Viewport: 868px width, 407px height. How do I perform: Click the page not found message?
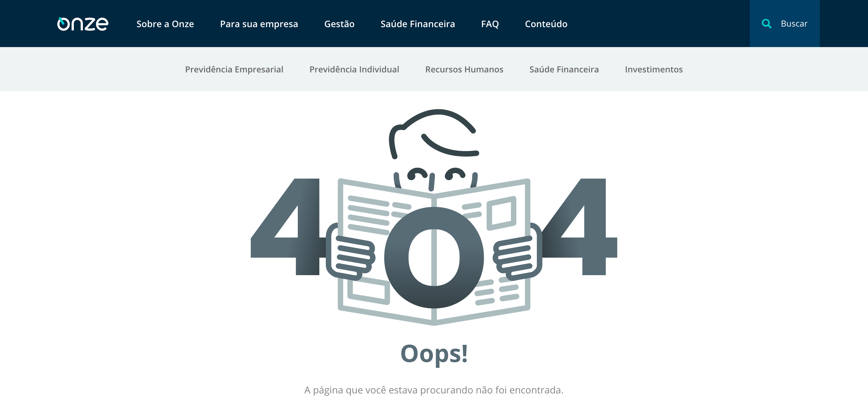[434, 390]
